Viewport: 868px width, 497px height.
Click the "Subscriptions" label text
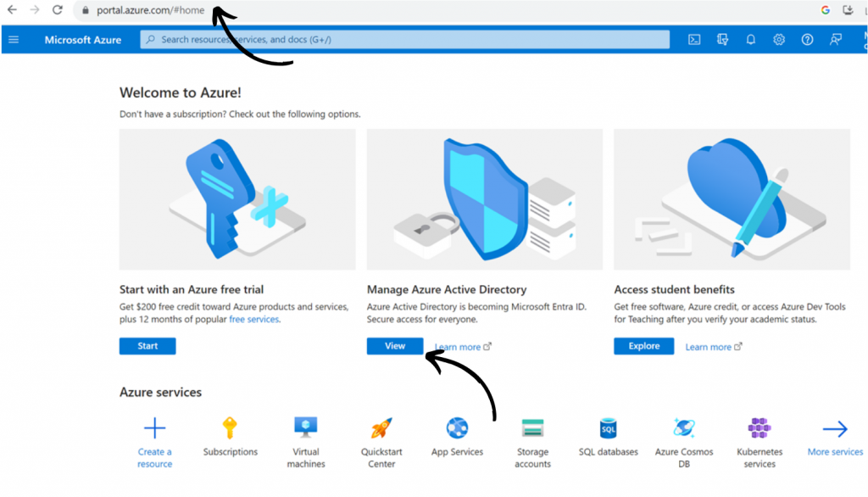(231, 451)
